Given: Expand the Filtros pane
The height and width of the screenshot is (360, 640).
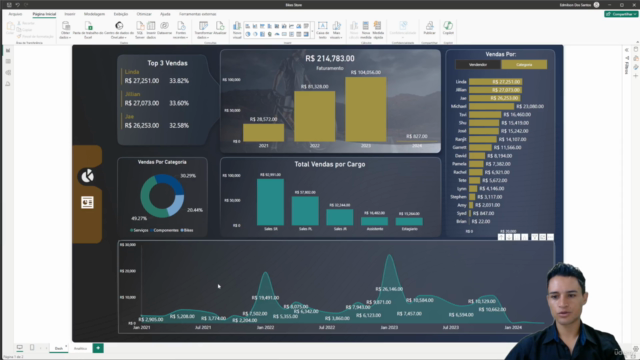Looking at the screenshot, I should tap(627, 50).
